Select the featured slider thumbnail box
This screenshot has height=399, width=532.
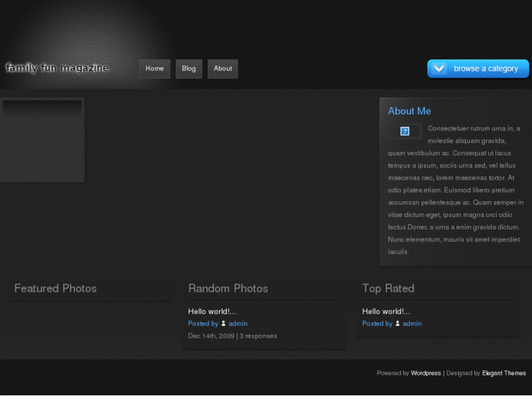tap(42, 140)
